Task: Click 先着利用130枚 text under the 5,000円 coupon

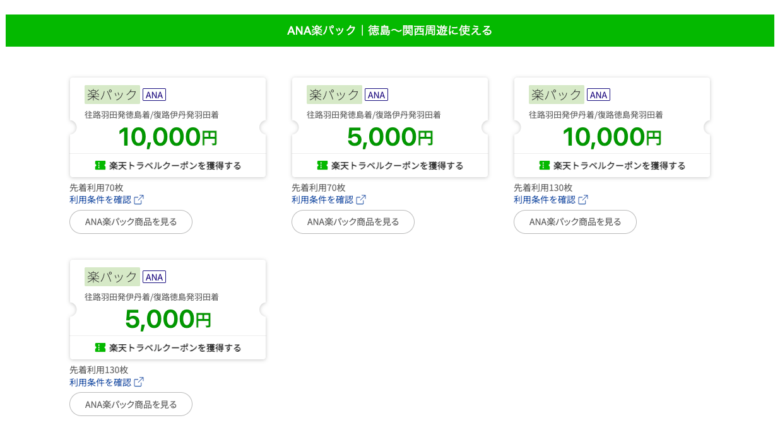Action: (x=98, y=370)
